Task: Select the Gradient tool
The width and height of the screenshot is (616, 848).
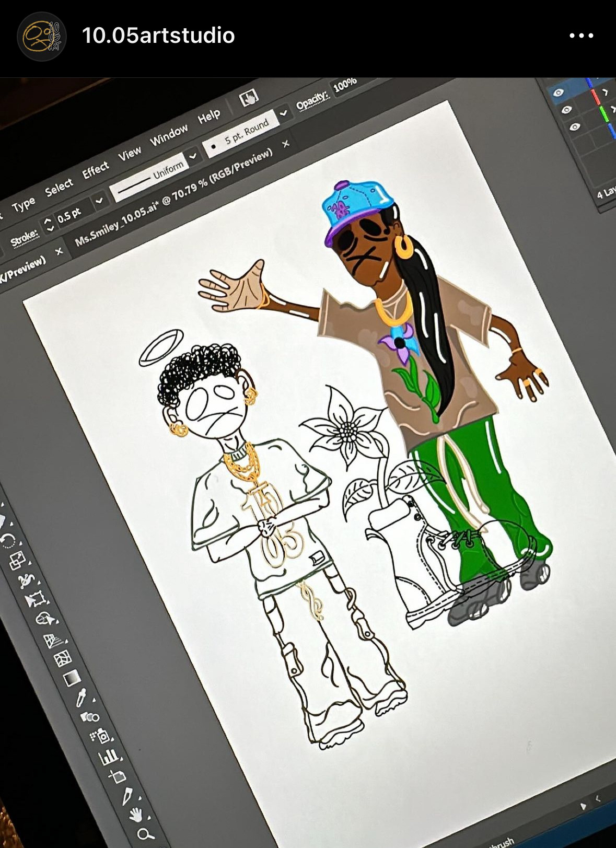Action: [x=72, y=678]
